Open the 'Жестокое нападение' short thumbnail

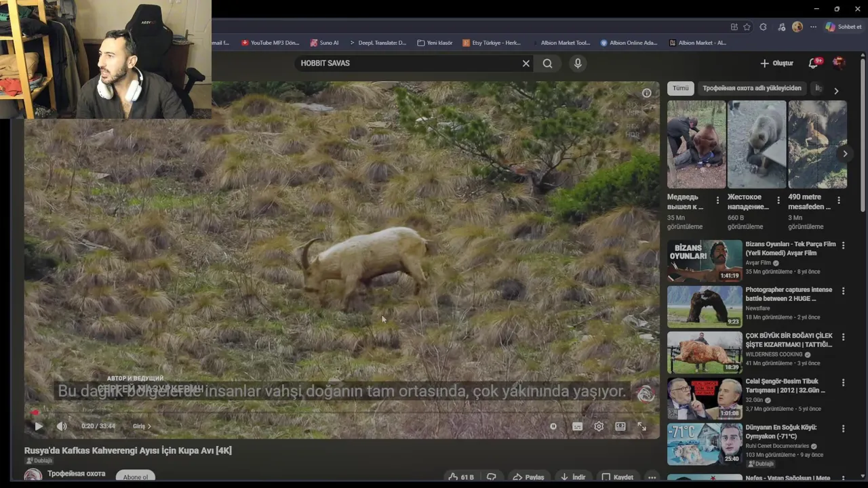click(x=757, y=144)
